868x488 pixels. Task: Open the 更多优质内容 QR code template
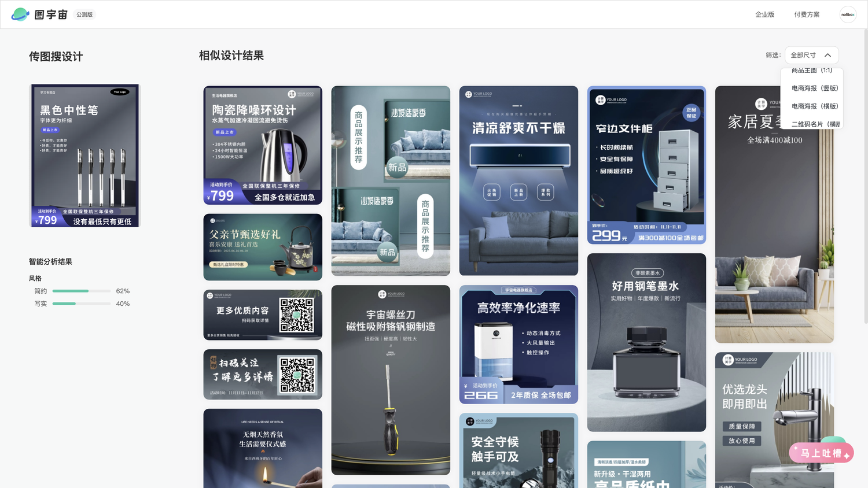tap(263, 315)
